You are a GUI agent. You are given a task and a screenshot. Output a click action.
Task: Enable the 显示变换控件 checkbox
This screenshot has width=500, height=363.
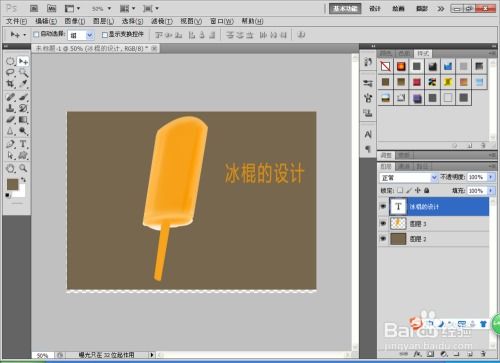[105, 35]
